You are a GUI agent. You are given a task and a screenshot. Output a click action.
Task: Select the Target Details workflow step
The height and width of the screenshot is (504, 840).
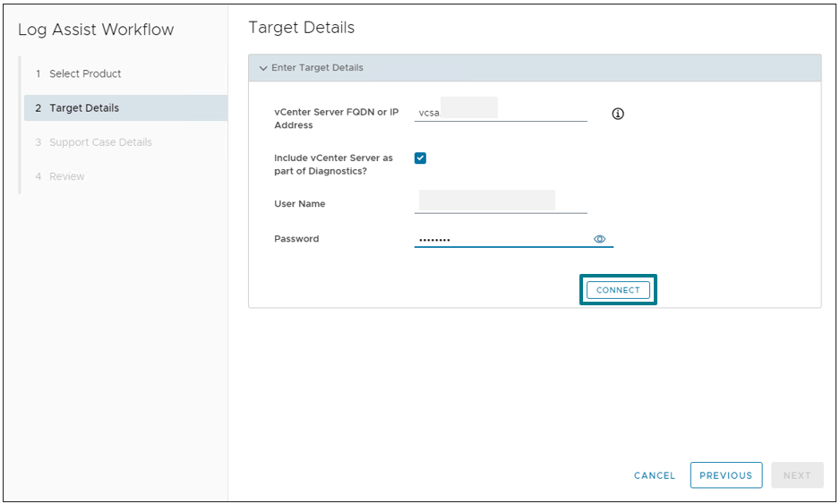point(84,108)
